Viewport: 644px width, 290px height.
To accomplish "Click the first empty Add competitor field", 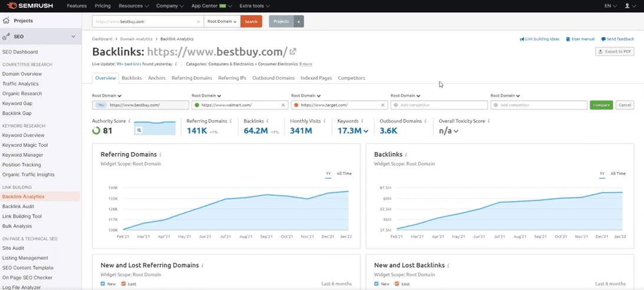I will point(439,105).
